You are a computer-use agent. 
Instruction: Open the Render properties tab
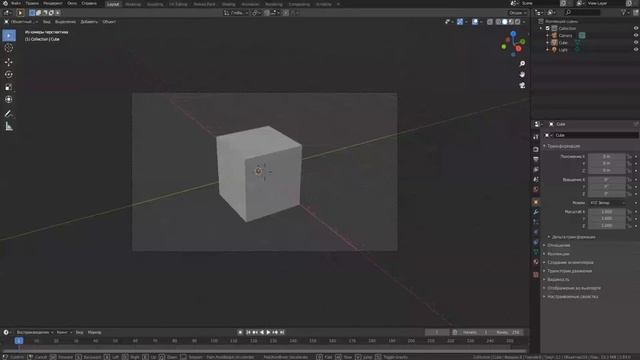point(536,149)
